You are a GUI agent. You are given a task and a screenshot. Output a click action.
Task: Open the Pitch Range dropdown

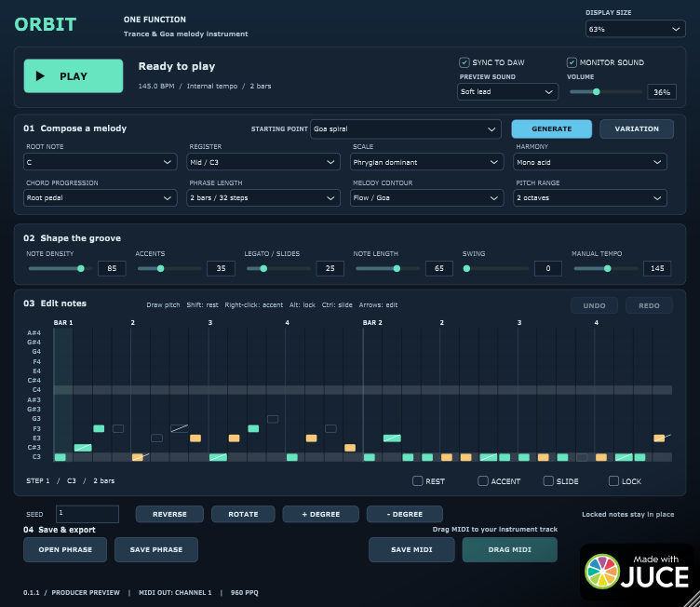pyautogui.click(x=590, y=198)
